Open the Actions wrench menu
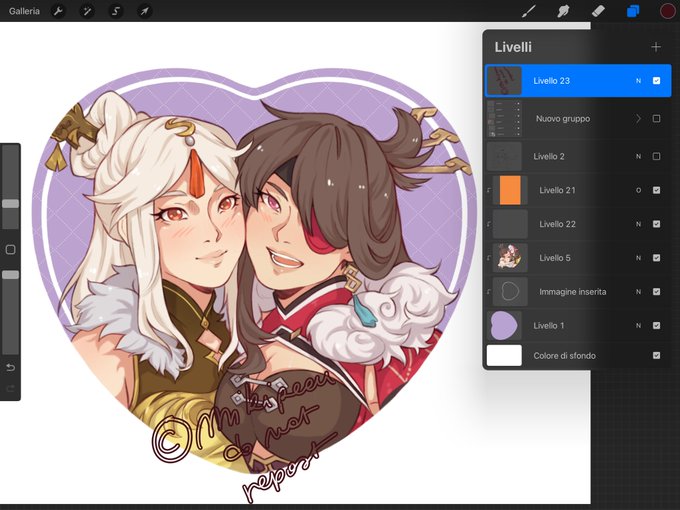The width and height of the screenshot is (680, 510). click(x=58, y=11)
